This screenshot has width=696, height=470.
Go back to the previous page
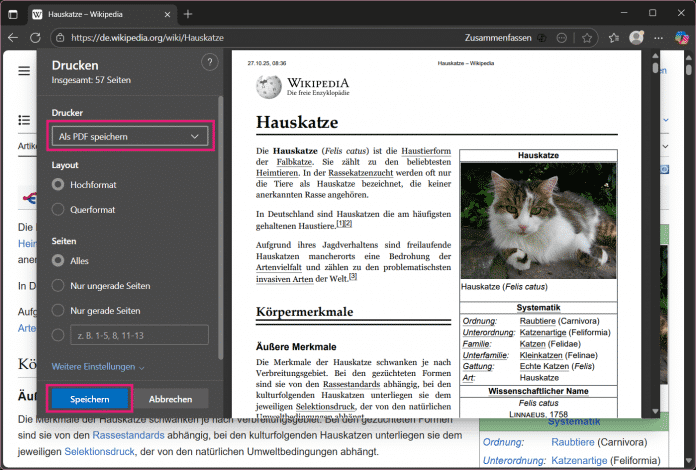click(13, 38)
